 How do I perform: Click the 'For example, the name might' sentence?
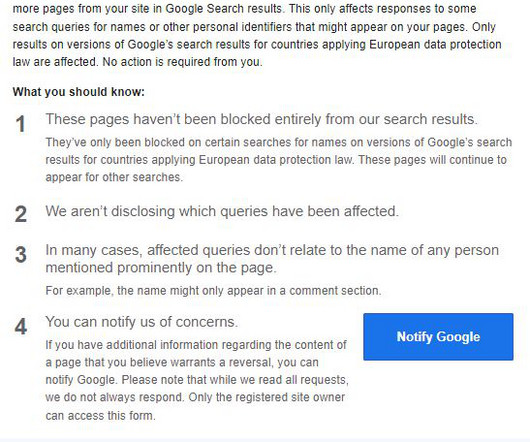coord(213,291)
